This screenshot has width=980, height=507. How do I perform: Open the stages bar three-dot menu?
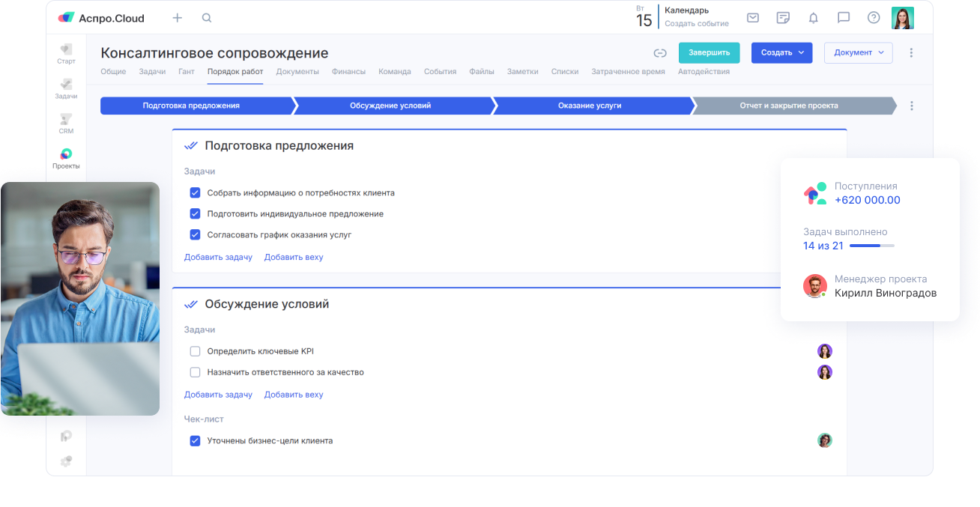911,106
